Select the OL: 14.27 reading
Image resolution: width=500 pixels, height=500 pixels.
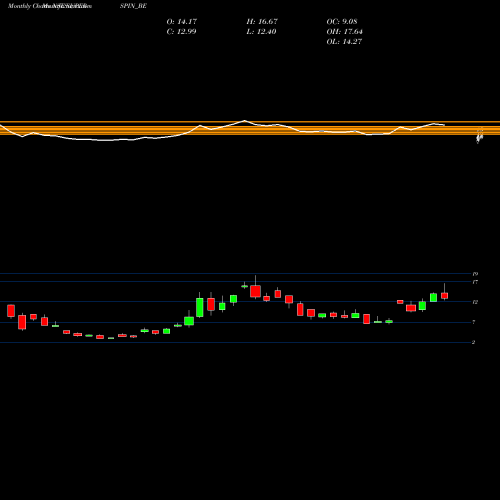tap(344, 41)
